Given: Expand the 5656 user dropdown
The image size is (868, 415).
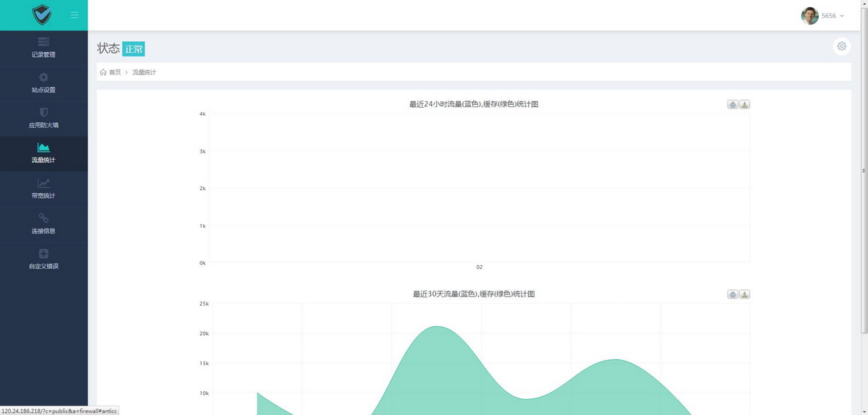Looking at the screenshot, I should tap(833, 16).
